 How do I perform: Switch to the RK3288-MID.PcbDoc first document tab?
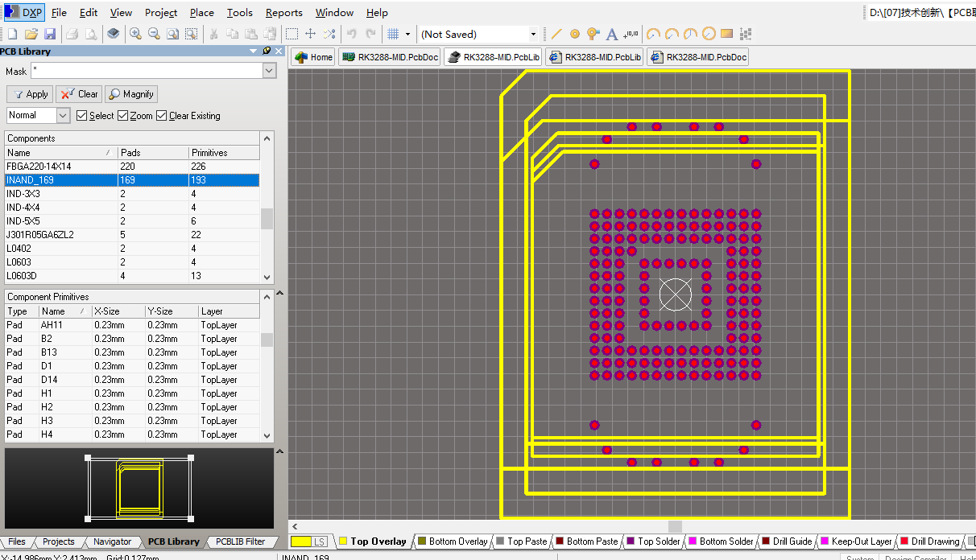(390, 57)
